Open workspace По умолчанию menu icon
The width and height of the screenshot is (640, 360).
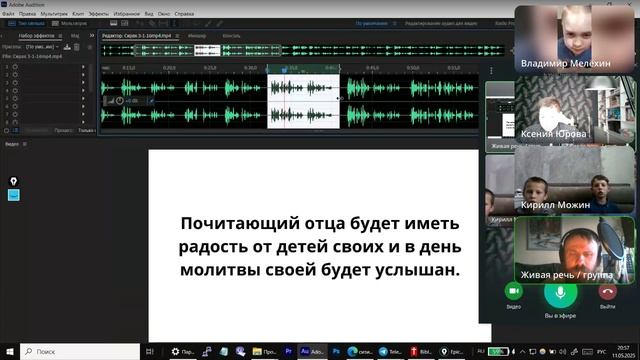click(395, 24)
